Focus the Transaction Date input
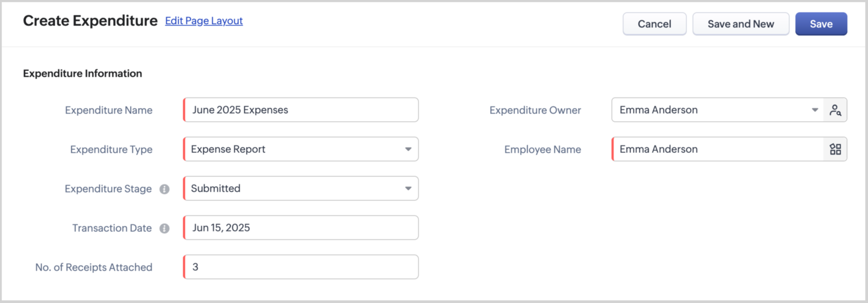 pos(301,228)
